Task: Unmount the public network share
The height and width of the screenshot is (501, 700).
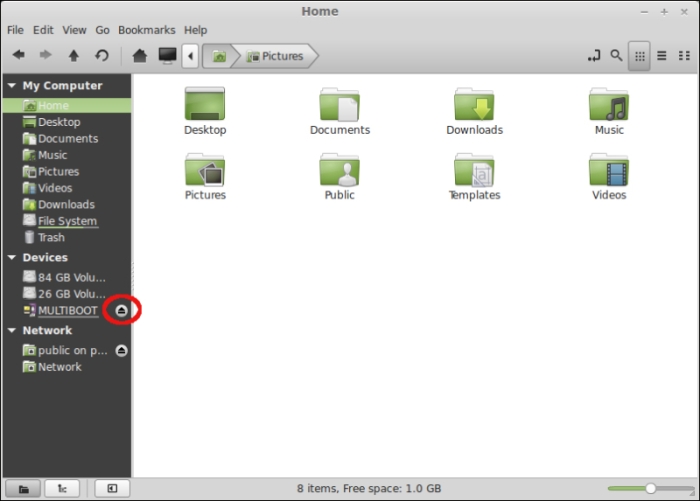Action: [121, 351]
